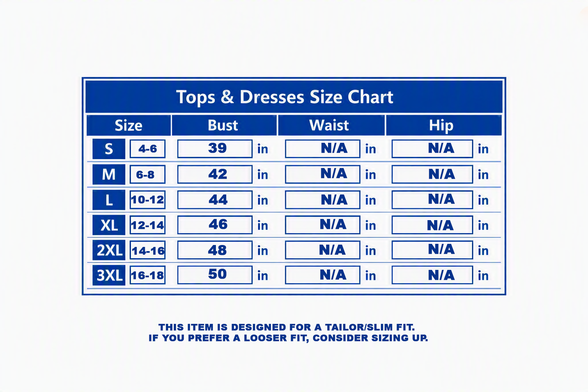The image size is (588, 392).
Task: Click the bust value 50 field
Action: coord(215,275)
